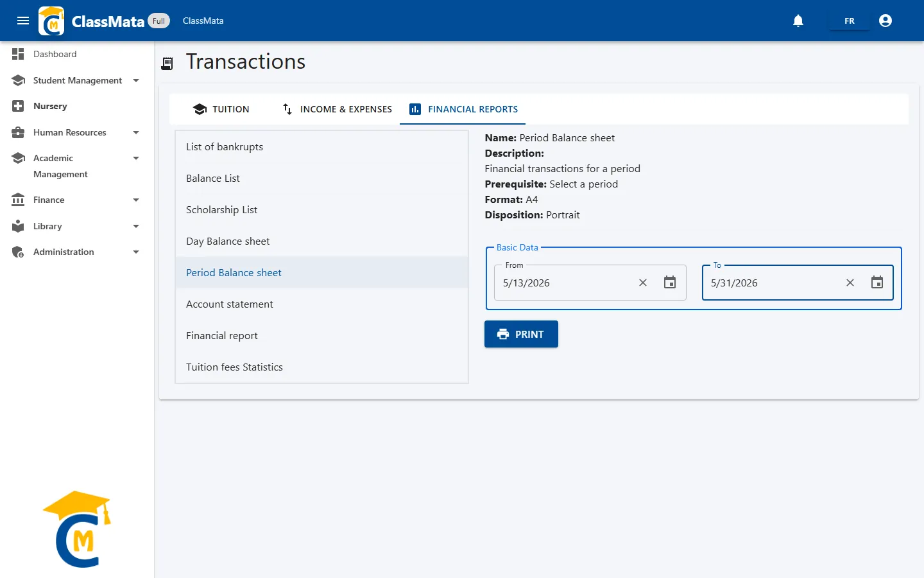Switch language with the FR button

click(x=850, y=21)
